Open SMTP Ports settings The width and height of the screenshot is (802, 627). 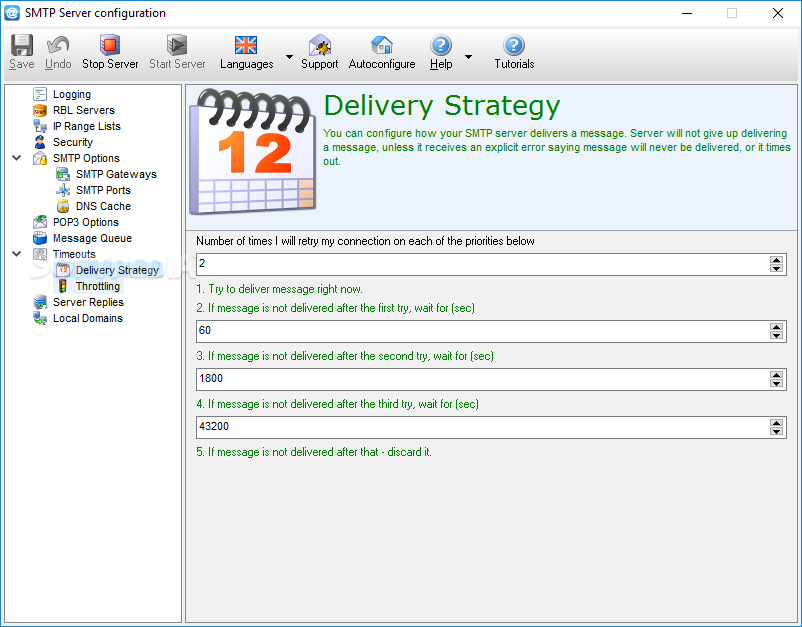pos(103,190)
